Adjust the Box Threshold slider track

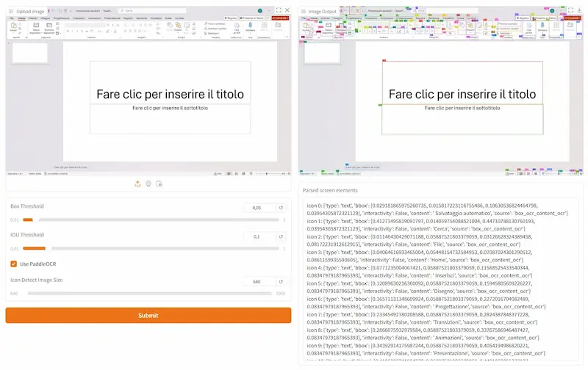coord(151,220)
